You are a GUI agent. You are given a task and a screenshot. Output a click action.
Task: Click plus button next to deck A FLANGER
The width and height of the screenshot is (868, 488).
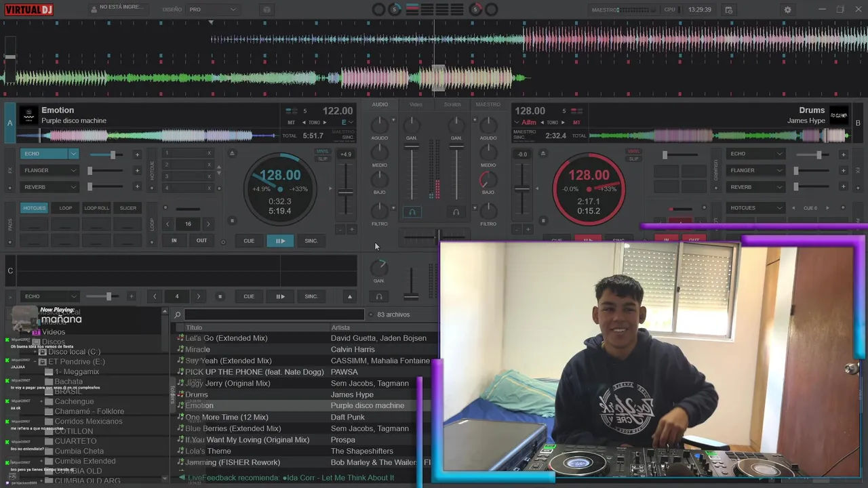click(137, 171)
